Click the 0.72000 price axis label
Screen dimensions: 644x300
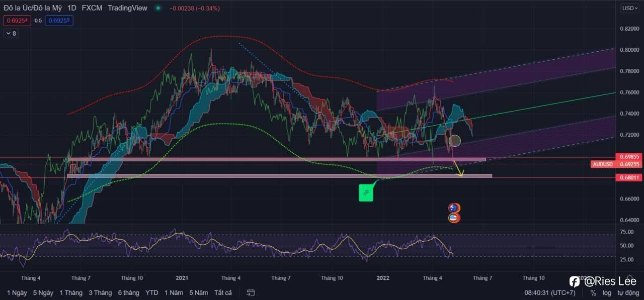pyautogui.click(x=630, y=135)
